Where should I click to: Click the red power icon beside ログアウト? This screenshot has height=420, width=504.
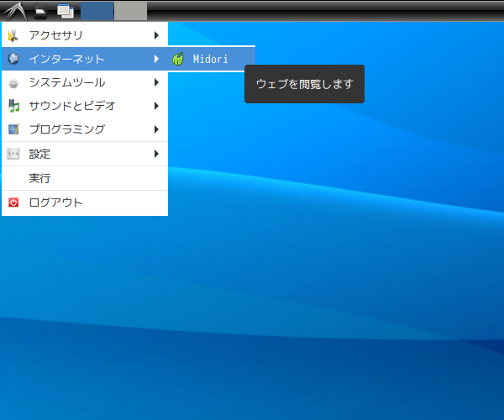(13, 202)
